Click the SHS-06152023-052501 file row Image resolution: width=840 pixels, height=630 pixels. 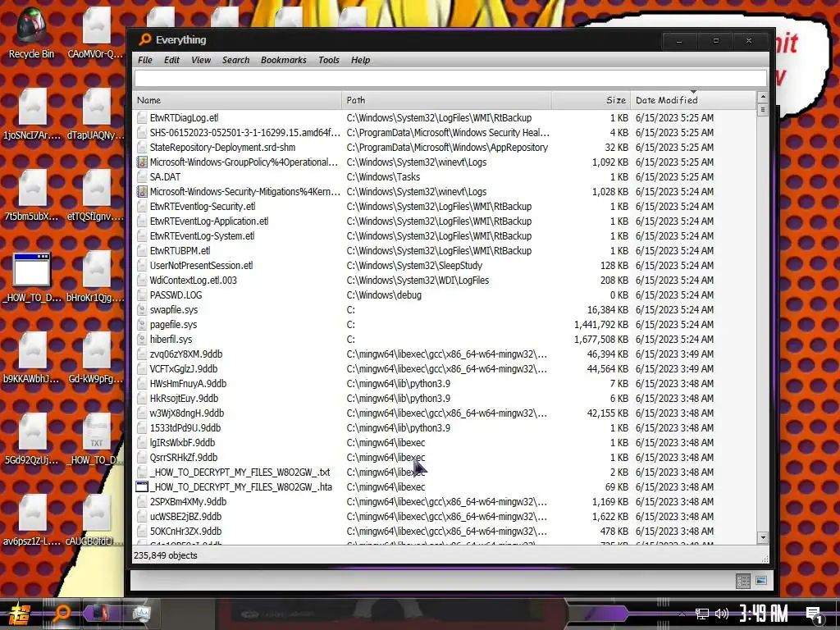point(445,132)
